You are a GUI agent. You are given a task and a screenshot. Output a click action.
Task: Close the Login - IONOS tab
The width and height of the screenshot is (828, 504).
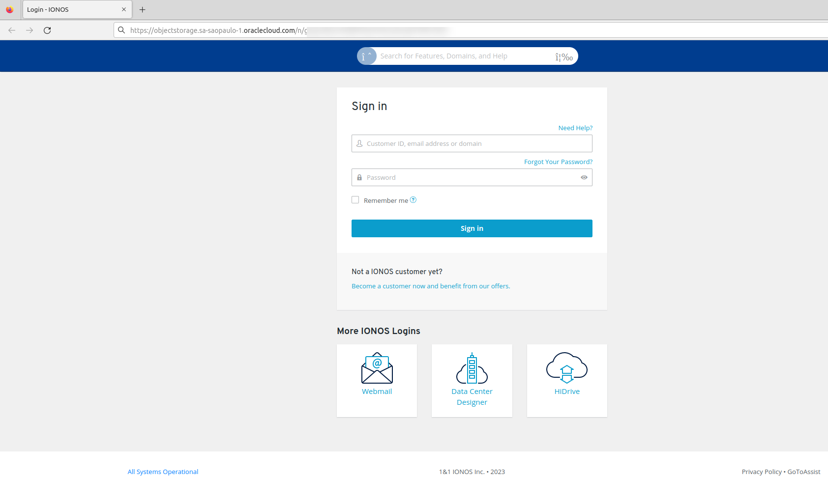(124, 9)
